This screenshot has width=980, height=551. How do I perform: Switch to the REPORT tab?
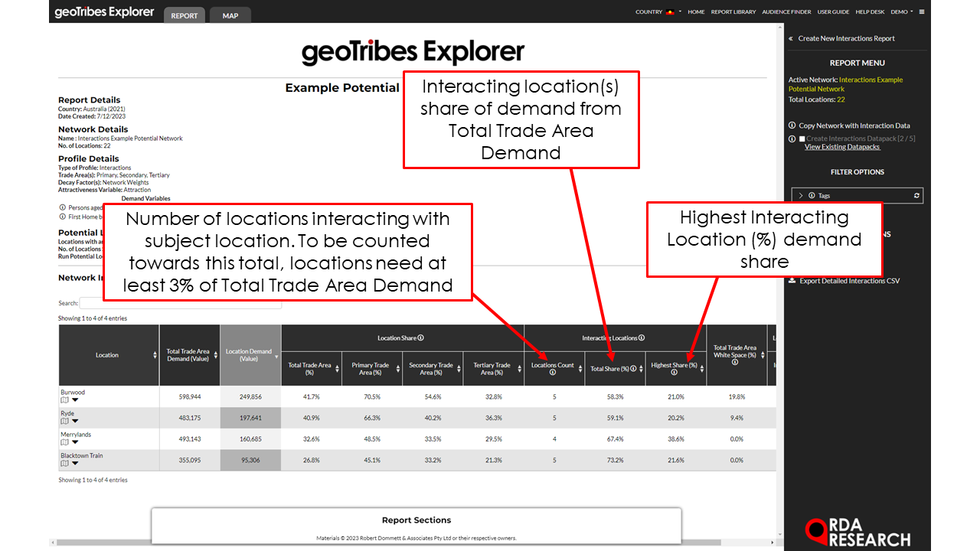tap(184, 15)
